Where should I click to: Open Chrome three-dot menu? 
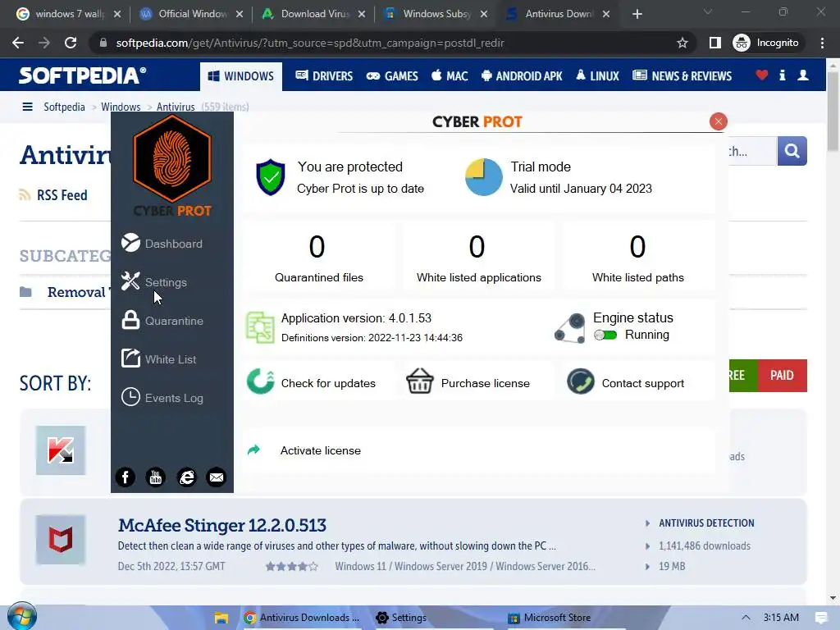point(822,43)
